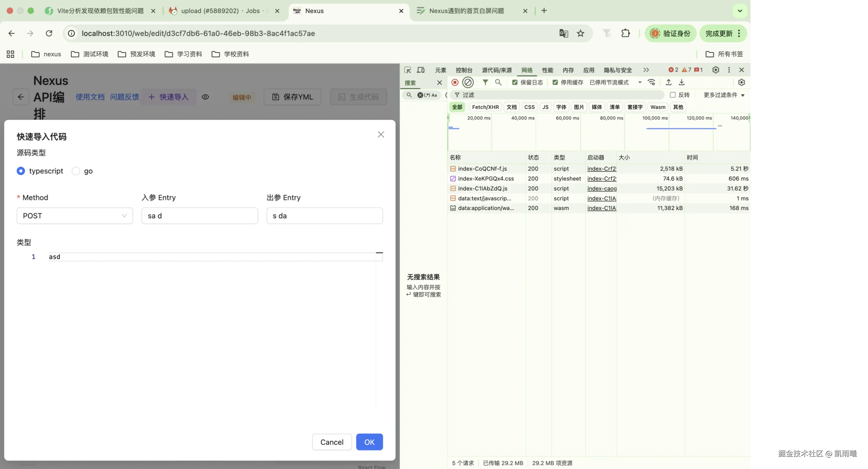Click the 入参 Entry input field
868x469 pixels.
tap(200, 216)
